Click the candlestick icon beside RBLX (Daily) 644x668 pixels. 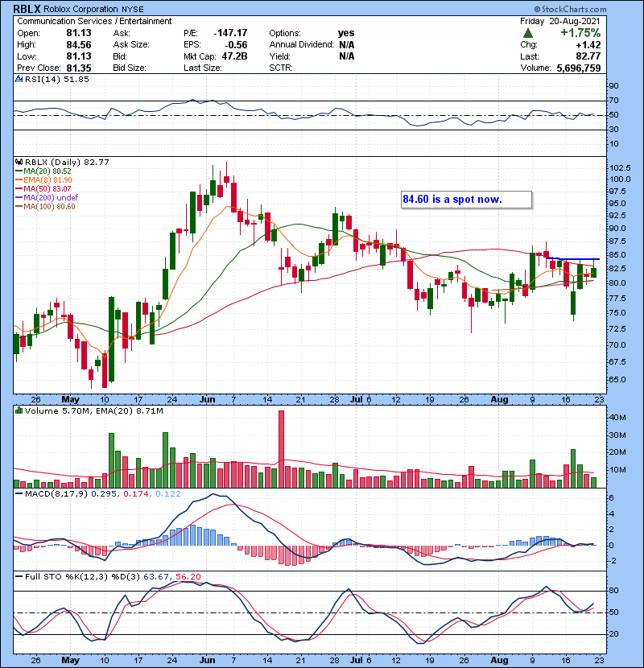click(19, 162)
